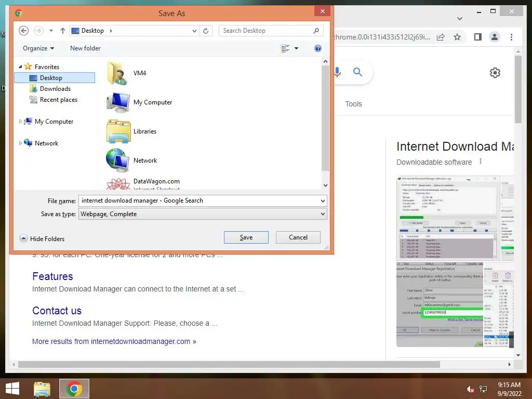Bookmark this page with star icon
This screenshot has width=532, height=399.
pyautogui.click(x=457, y=37)
